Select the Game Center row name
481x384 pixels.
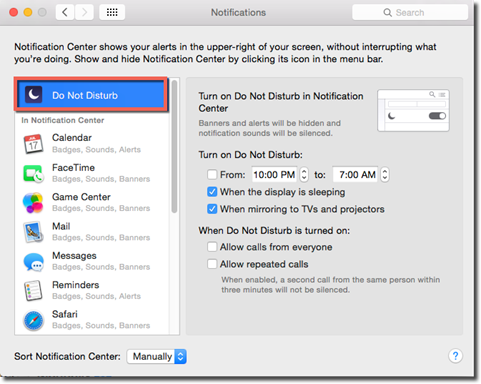pyautogui.click(x=81, y=197)
